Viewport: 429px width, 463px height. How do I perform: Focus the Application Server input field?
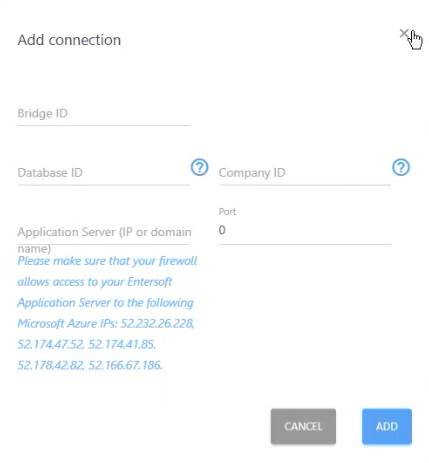click(x=104, y=232)
